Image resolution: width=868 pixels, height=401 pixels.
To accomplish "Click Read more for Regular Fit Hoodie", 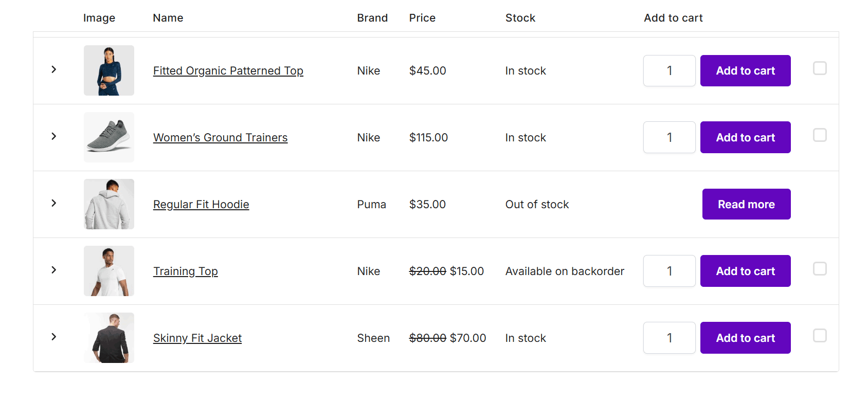I will click(746, 204).
